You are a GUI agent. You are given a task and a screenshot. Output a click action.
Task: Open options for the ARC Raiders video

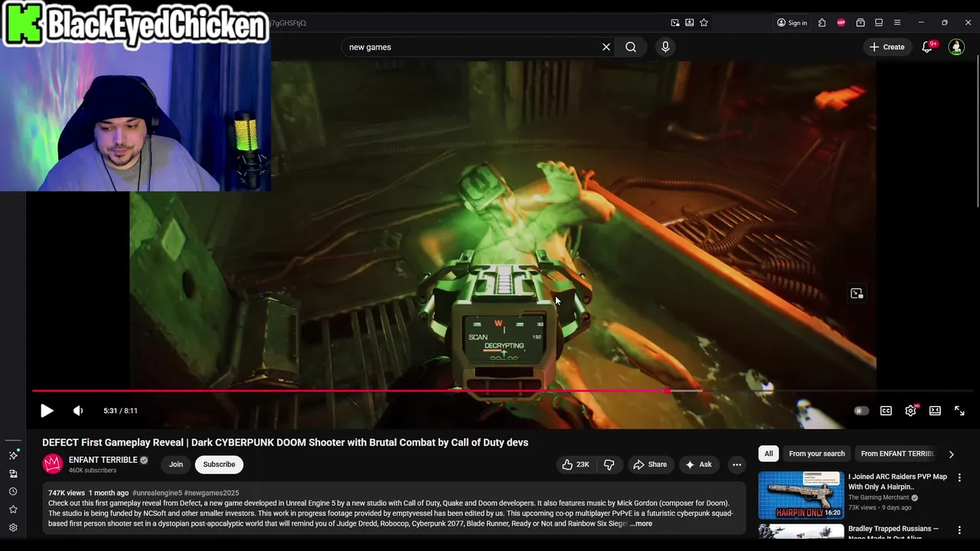click(x=959, y=478)
